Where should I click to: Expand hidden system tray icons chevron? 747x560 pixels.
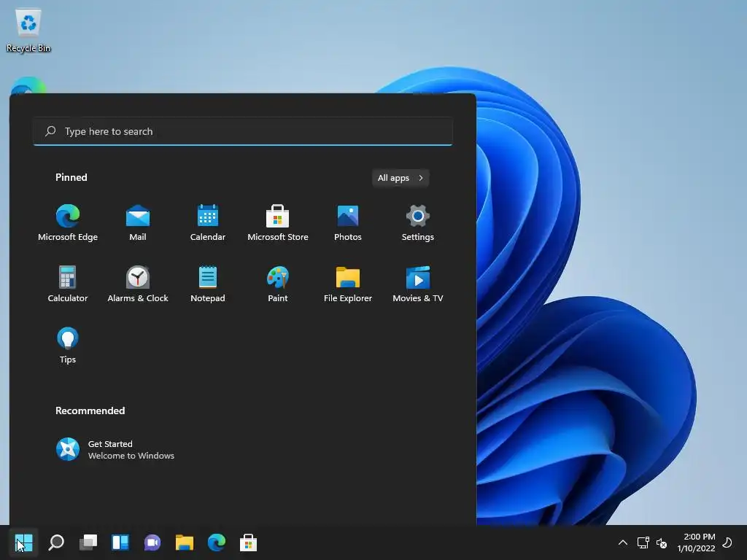623,542
